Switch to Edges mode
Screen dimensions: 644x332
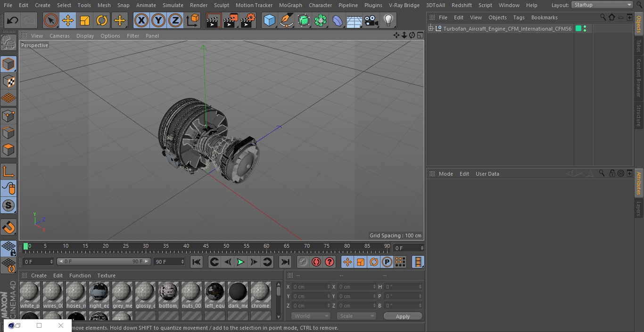tap(8, 132)
